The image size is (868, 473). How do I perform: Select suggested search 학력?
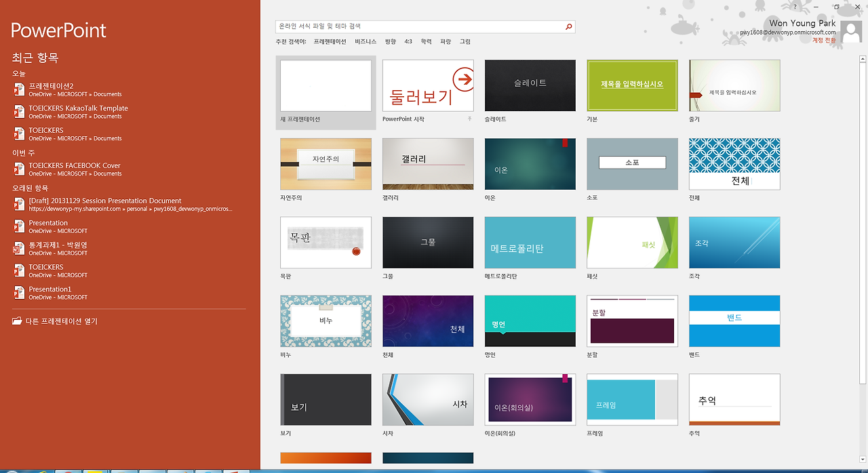426,42
